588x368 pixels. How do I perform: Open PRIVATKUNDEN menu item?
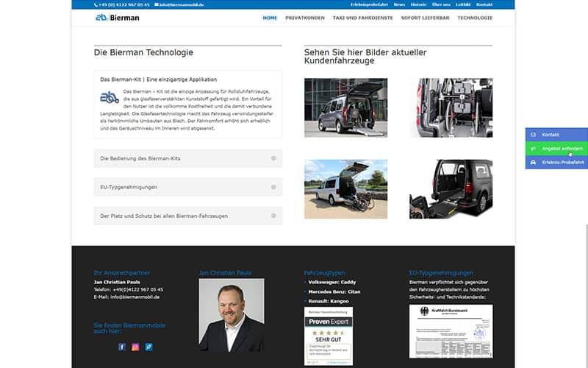[305, 18]
